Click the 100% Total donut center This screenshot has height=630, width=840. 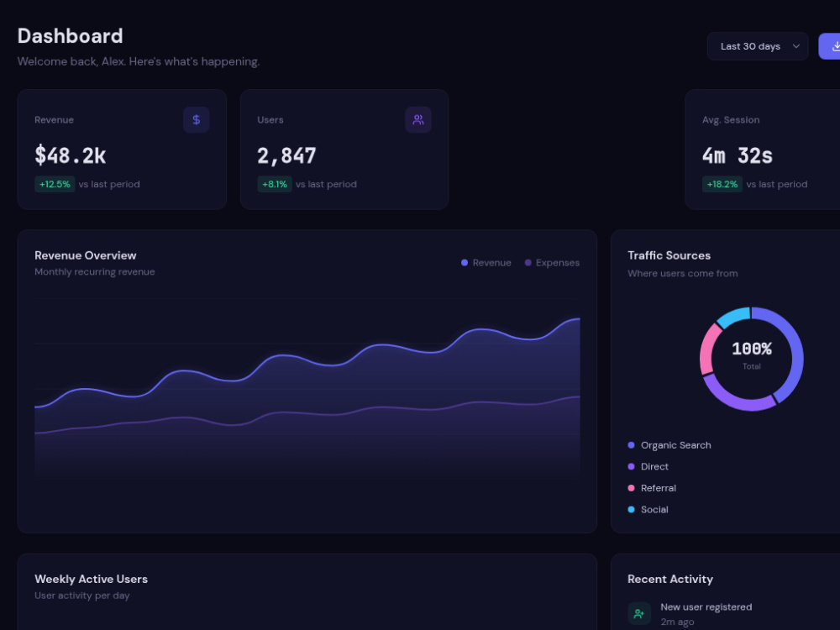tap(752, 355)
